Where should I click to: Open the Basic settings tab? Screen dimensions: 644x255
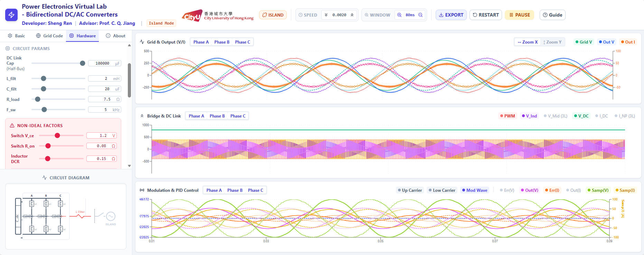[17, 36]
